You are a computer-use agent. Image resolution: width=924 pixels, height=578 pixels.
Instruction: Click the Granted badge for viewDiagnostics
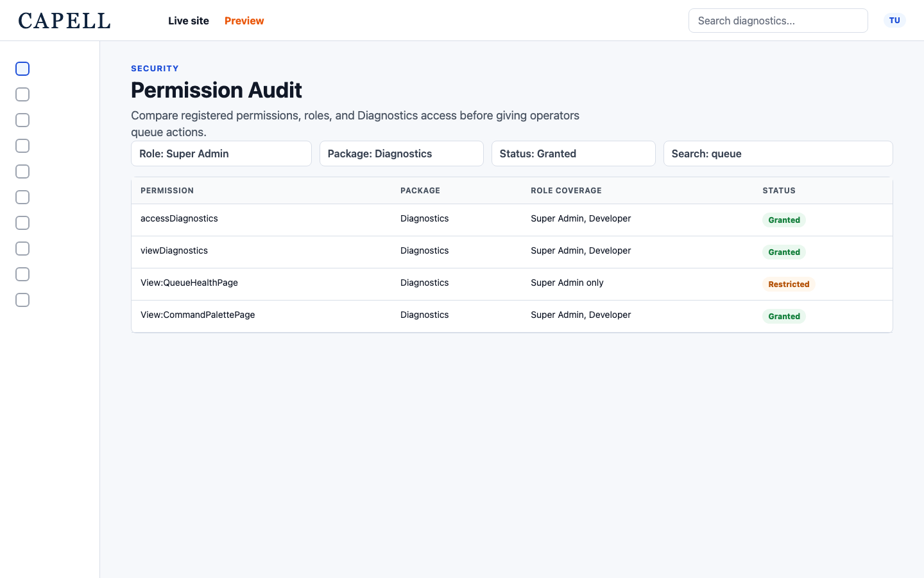[x=784, y=252]
